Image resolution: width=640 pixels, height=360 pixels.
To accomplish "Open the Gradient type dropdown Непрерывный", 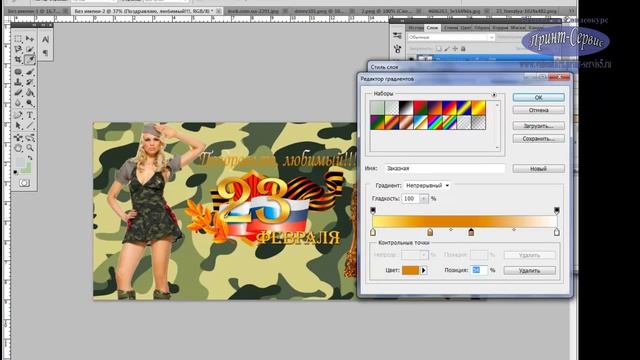I will [x=427, y=185].
